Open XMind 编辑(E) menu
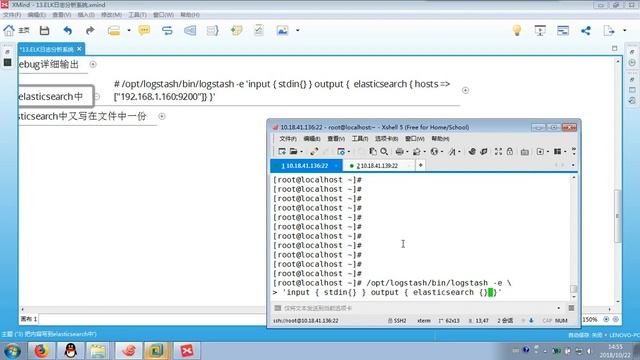Image resolution: width=640 pixels, height=360 pixels. coord(37,15)
